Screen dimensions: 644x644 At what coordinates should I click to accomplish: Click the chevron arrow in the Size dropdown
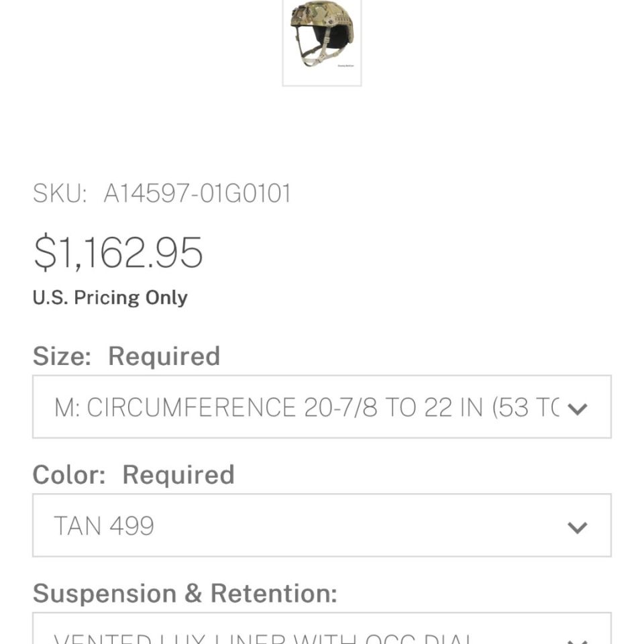click(577, 408)
